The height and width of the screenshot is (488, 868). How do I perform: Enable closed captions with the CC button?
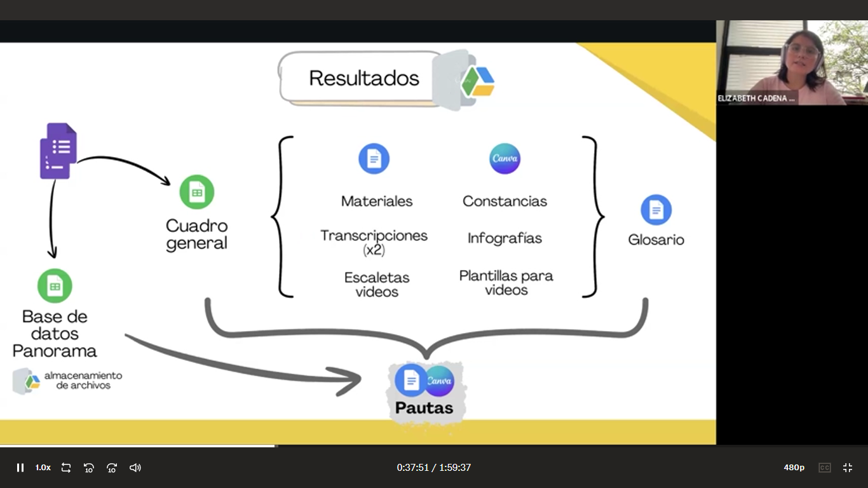click(x=824, y=468)
